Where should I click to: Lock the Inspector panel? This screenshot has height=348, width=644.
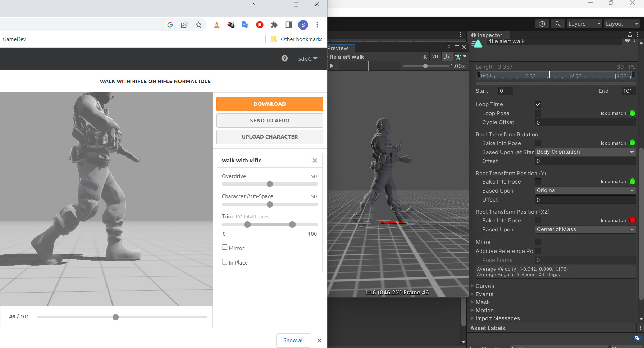click(x=630, y=35)
